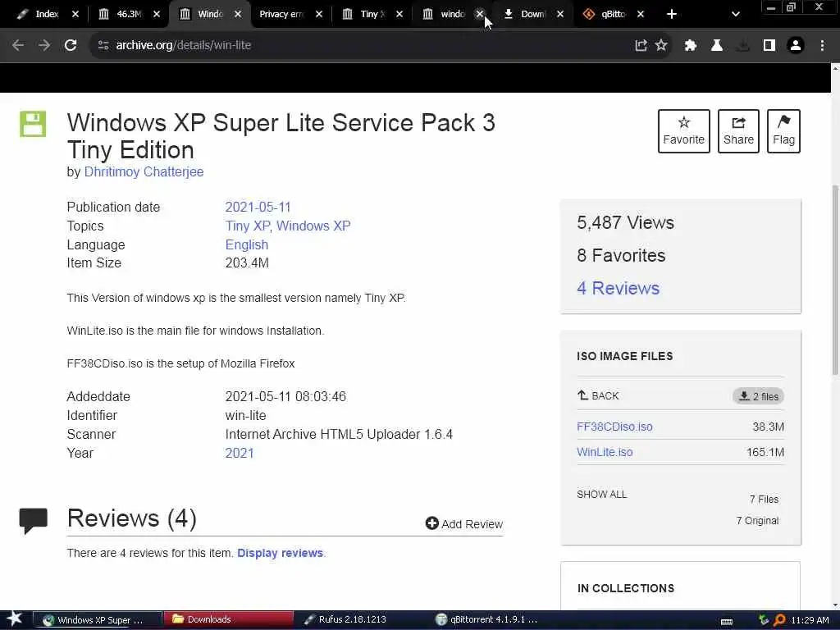The width and height of the screenshot is (840, 630).
Task: Open Chrome Labs flask icon
Action: tap(717, 46)
